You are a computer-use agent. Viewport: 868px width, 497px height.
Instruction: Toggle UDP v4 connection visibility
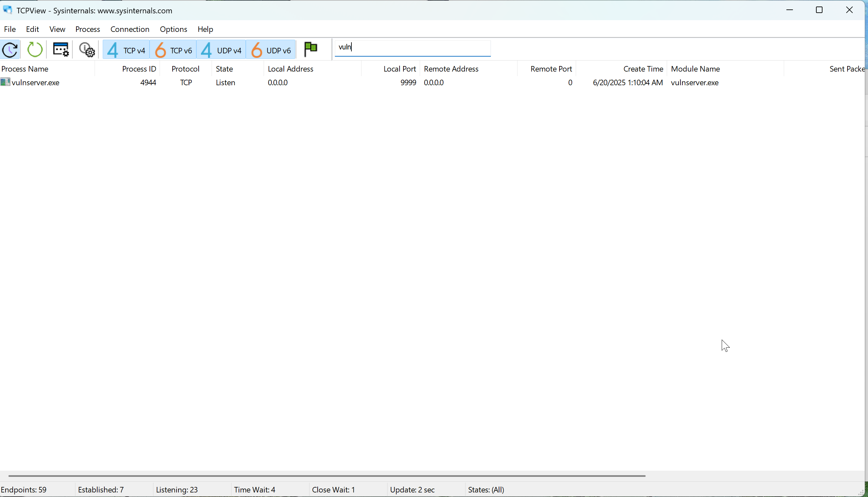(221, 49)
